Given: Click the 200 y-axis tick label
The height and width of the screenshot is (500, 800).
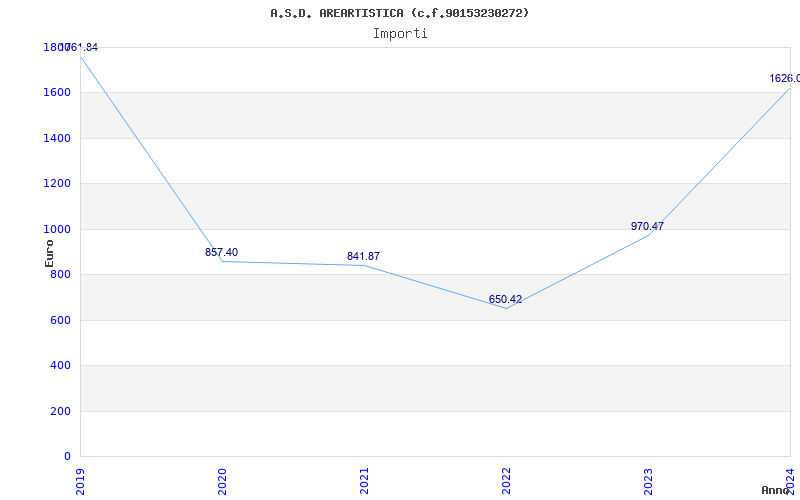Looking at the screenshot, I should 60,411.
